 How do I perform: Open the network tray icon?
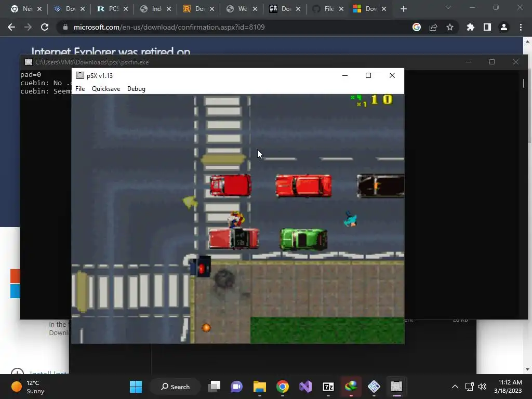470,387
